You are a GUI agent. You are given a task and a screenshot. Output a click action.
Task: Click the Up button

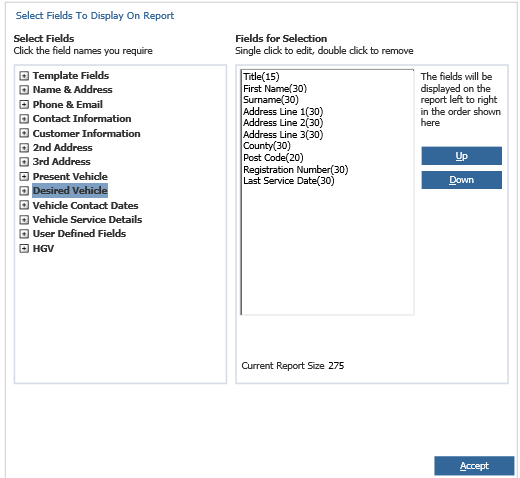coord(461,156)
